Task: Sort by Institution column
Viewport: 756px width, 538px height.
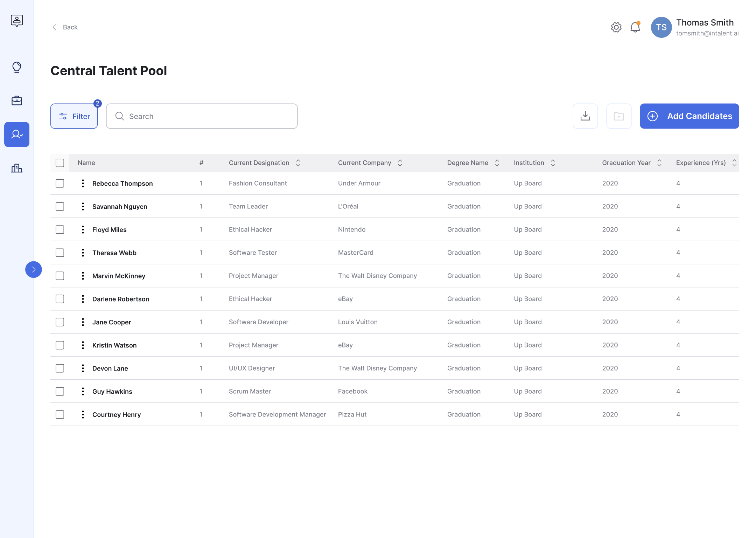Action: click(x=553, y=163)
